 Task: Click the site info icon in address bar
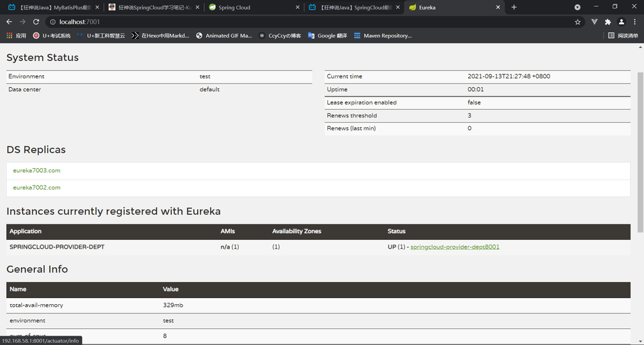52,21
